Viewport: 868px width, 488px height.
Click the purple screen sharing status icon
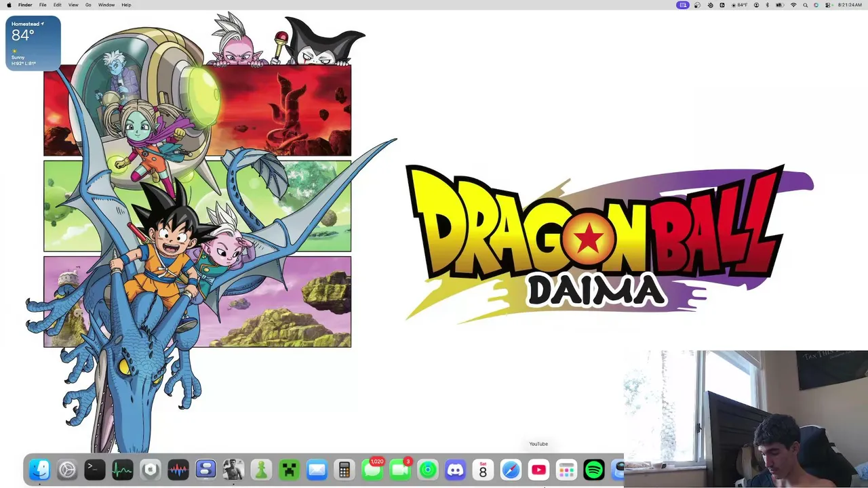click(x=683, y=5)
